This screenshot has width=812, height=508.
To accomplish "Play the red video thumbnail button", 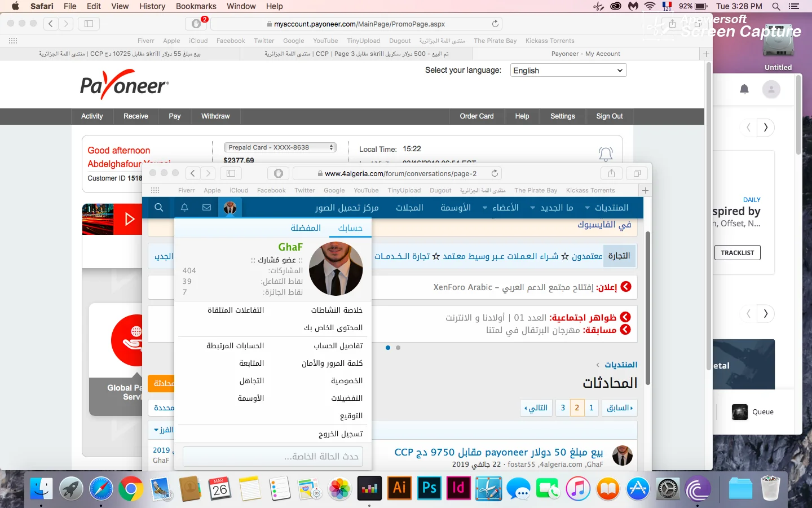I will pos(129,219).
